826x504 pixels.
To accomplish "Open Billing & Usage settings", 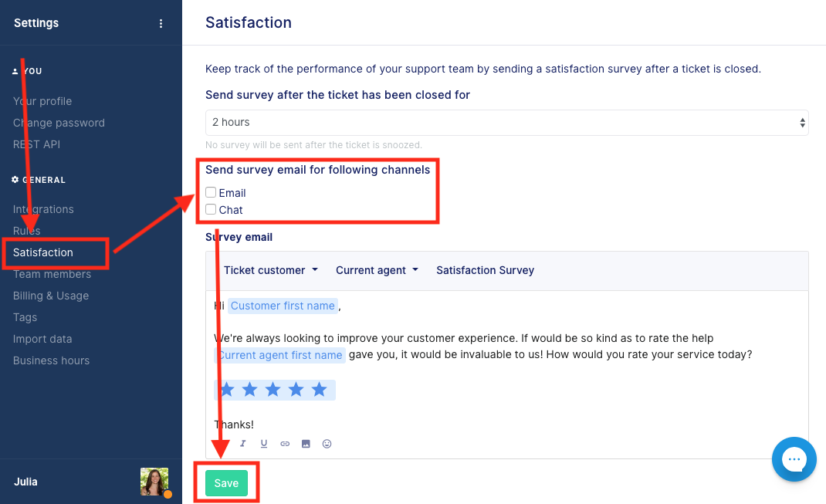I will (51, 296).
